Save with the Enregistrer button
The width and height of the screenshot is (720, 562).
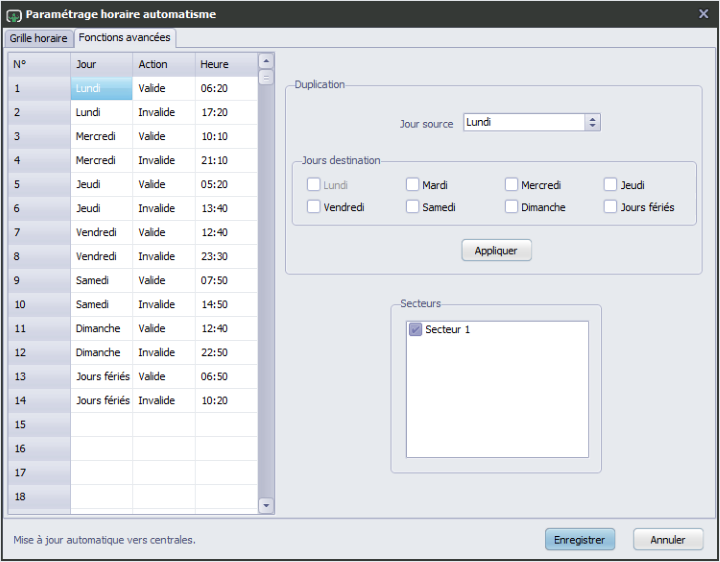(579, 540)
